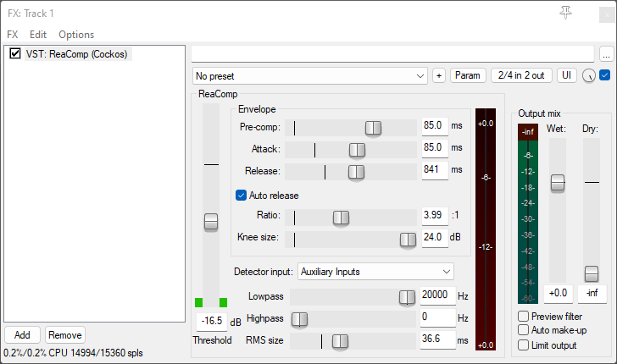The width and height of the screenshot is (617, 364).
Task: Enable Auto make-up
Action: coord(523,329)
